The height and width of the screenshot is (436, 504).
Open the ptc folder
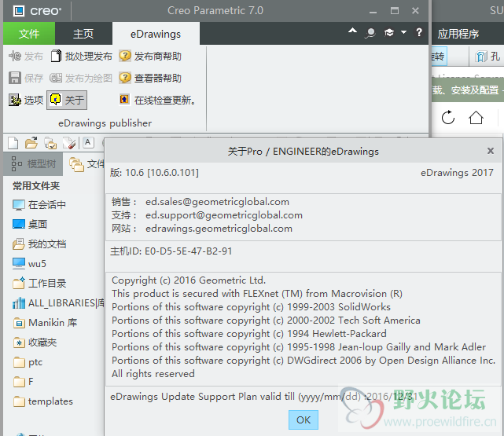(x=28, y=362)
